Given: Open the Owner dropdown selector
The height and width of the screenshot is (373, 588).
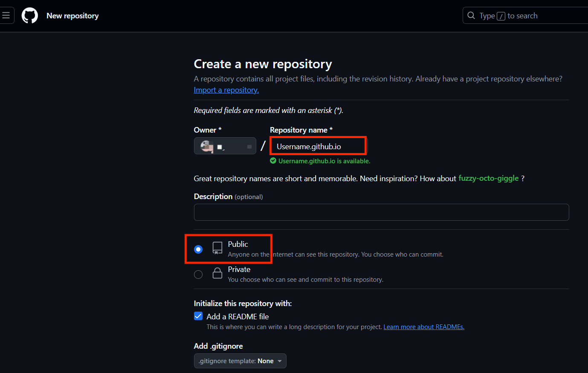Looking at the screenshot, I should click(x=225, y=146).
